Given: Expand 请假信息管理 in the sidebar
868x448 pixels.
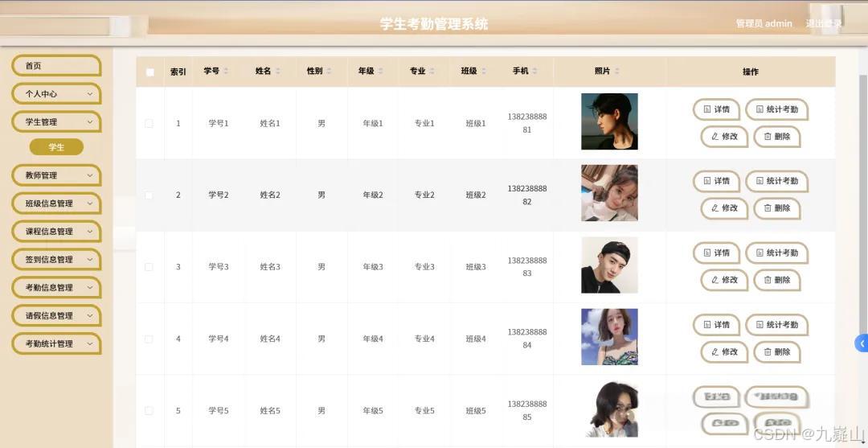Looking at the screenshot, I should click(56, 315).
